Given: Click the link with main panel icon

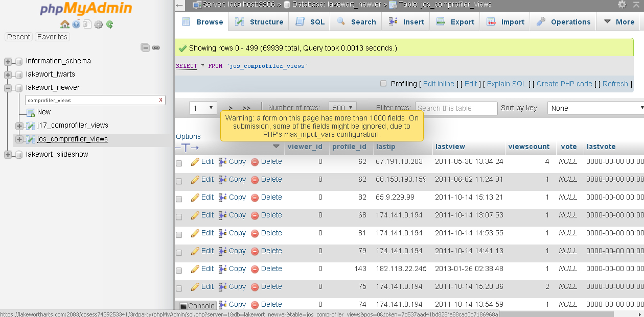Looking at the screenshot, I should 156,47.
